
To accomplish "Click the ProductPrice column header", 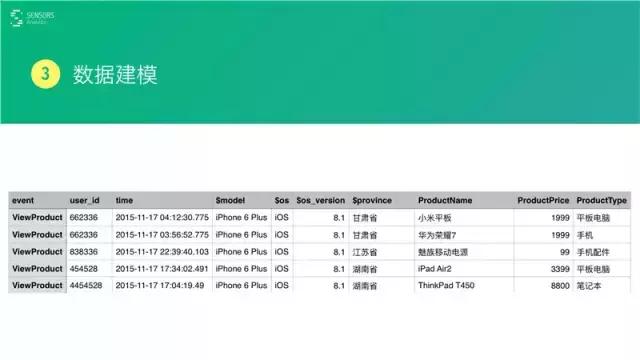I will 543,200.
